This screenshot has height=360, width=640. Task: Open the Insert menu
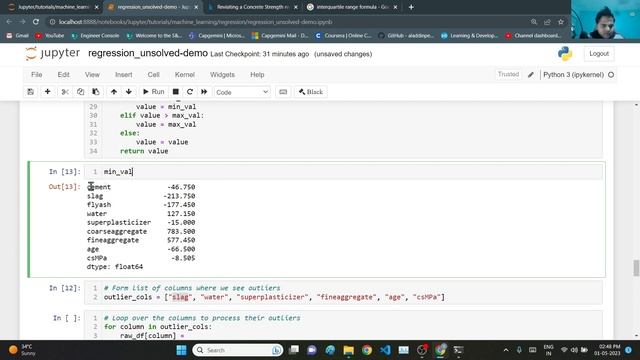coord(124,75)
